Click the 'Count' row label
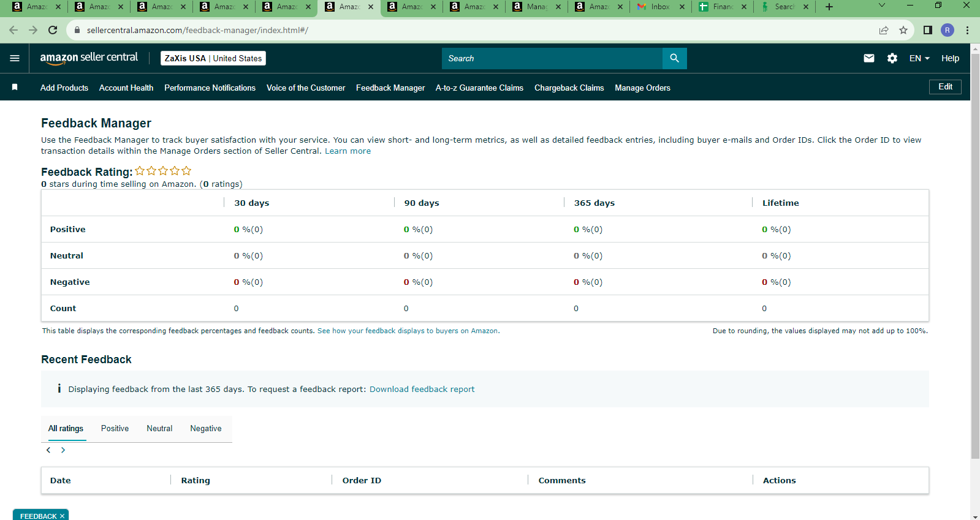Screen dimensions: 980x520 63,308
